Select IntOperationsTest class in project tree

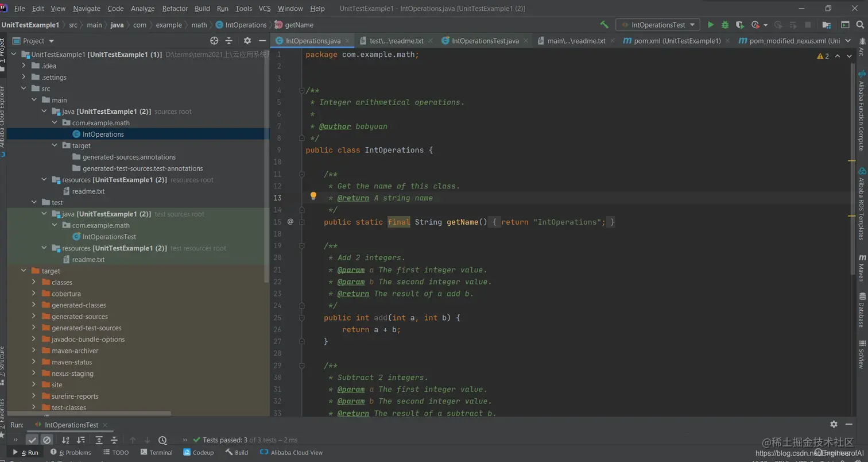pyautogui.click(x=109, y=237)
